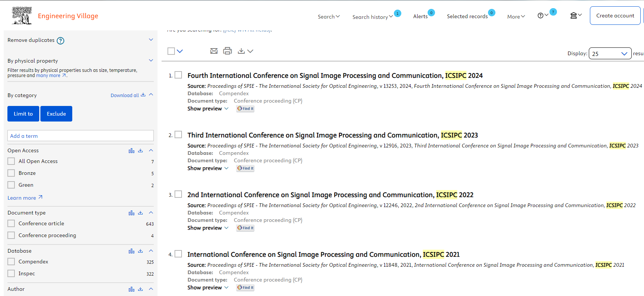The image size is (644, 296).
Task: Collapse the Author facet
Action: point(151,289)
